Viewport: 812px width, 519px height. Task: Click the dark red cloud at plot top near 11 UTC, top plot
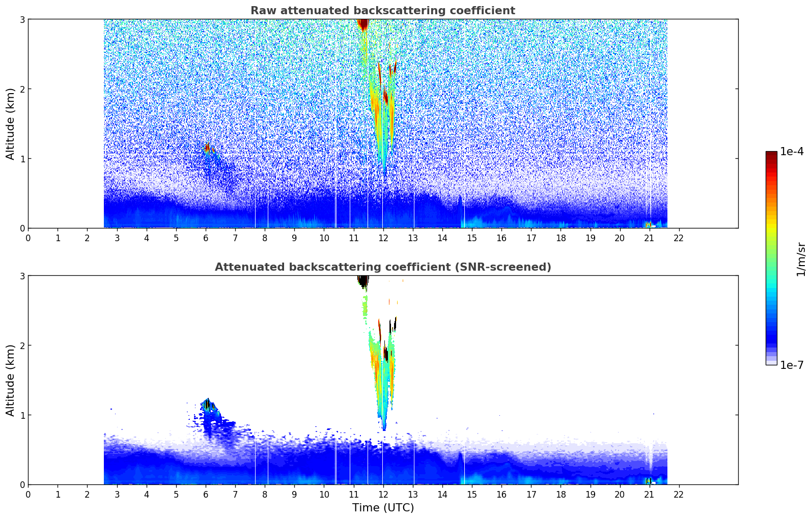pos(362,24)
